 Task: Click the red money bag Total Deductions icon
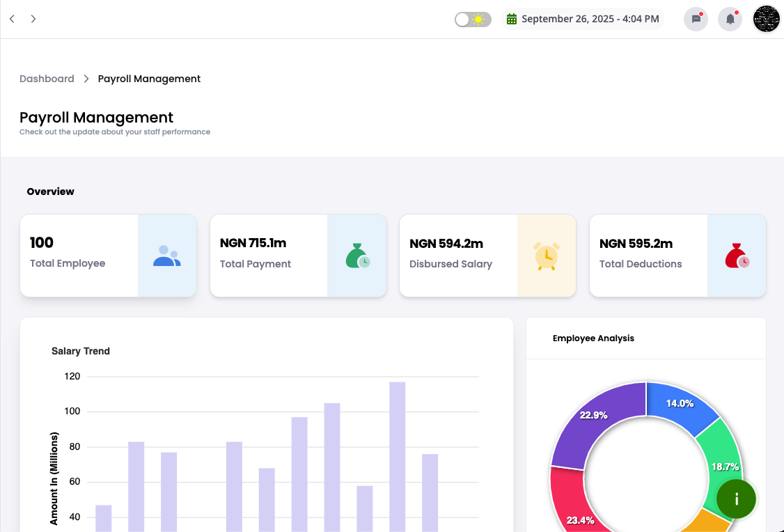point(737,256)
